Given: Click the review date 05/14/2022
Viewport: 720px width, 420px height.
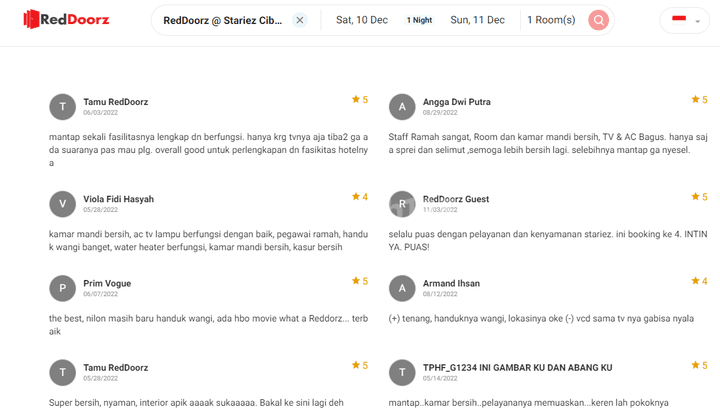Looking at the screenshot, I should (x=440, y=379).
